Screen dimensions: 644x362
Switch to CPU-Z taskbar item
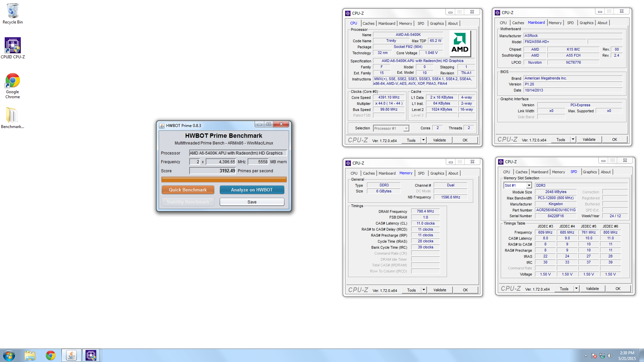point(91,355)
